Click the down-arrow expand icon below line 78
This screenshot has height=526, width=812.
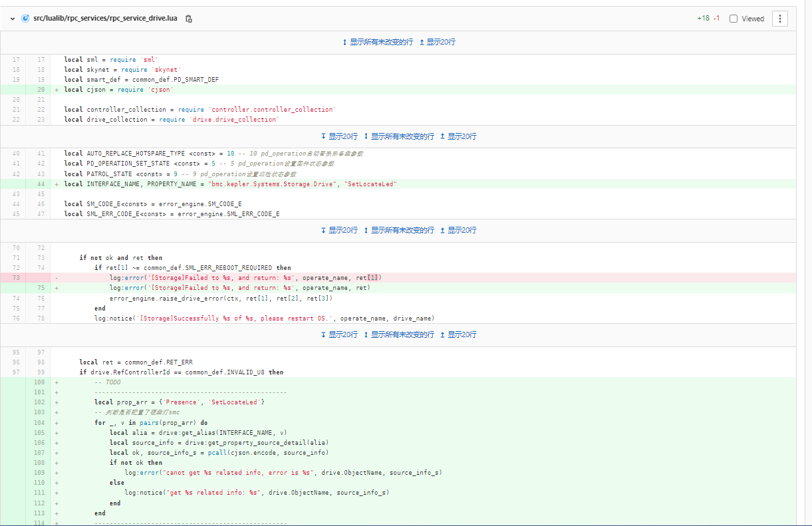[x=324, y=334]
